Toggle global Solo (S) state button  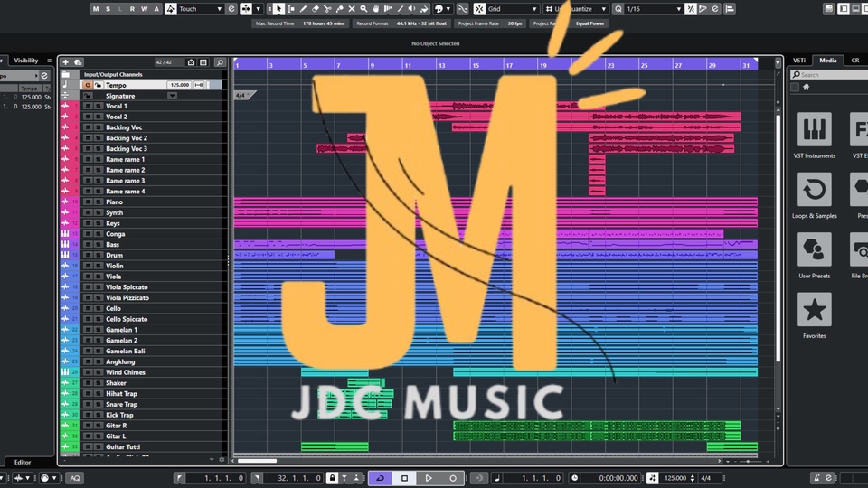(108, 9)
